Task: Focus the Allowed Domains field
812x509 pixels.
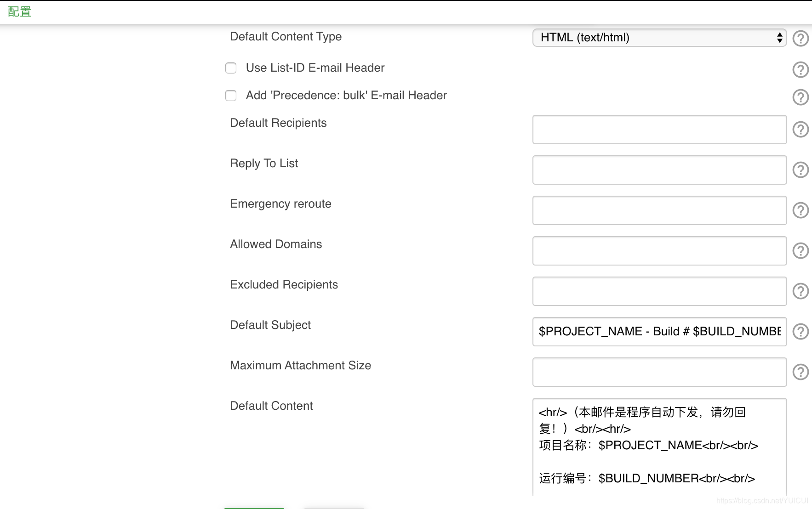Action: click(659, 251)
